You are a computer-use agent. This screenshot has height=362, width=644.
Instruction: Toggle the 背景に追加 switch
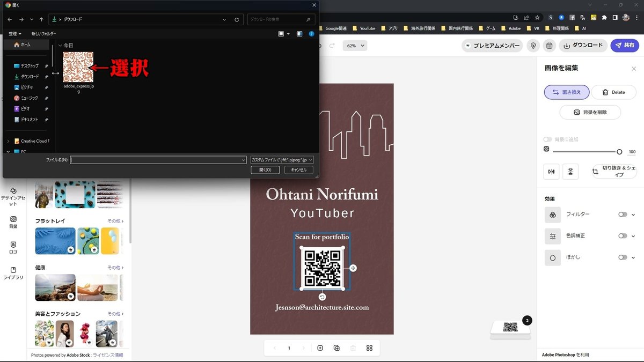coord(547,139)
